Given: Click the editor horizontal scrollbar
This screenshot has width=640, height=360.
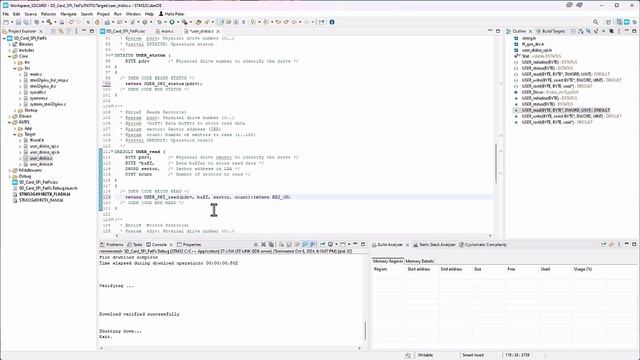Looking at the screenshot, I should click(303, 236).
